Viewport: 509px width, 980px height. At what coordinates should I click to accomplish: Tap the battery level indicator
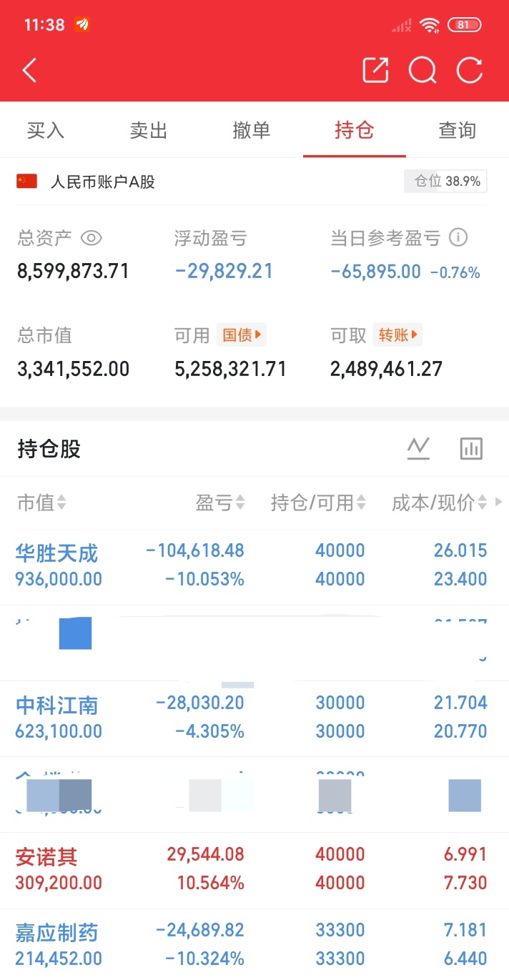click(464, 25)
